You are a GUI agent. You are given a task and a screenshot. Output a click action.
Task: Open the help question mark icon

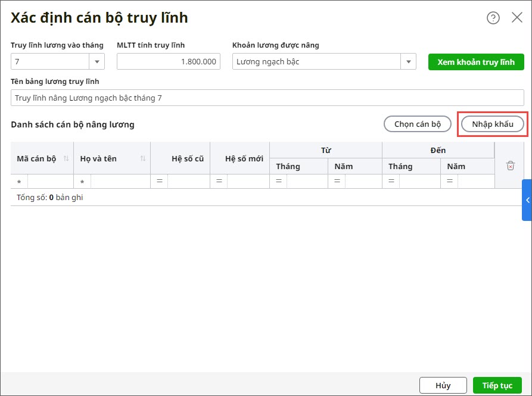click(493, 18)
